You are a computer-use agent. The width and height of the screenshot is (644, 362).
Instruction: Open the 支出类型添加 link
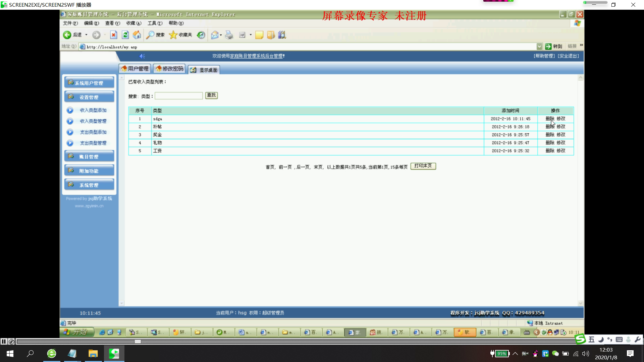point(93,132)
